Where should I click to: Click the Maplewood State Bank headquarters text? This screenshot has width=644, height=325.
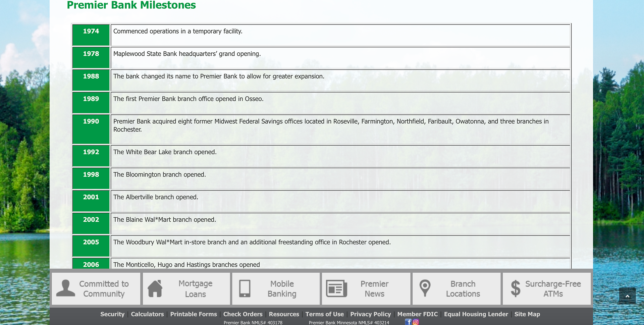[187, 54]
